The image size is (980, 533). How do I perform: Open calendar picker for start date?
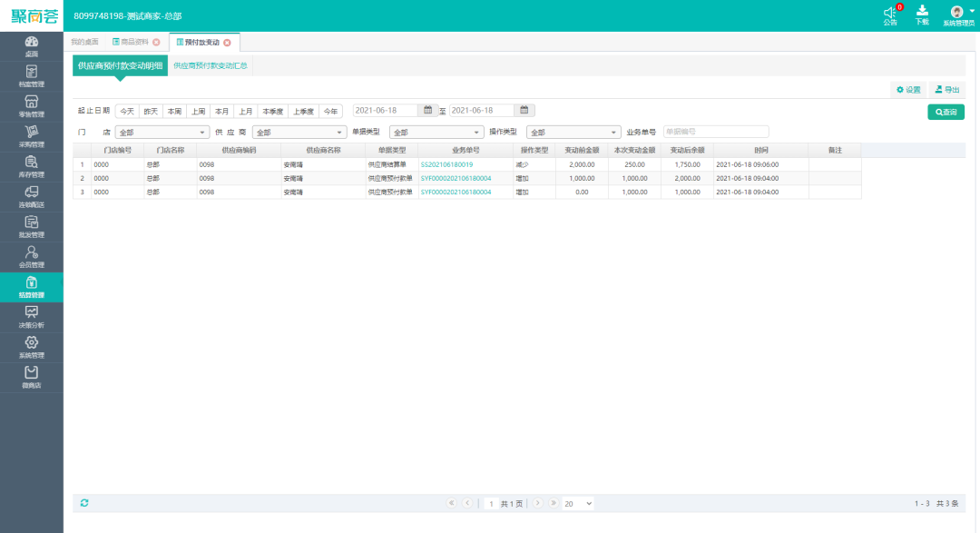pyautogui.click(x=427, y=111)
